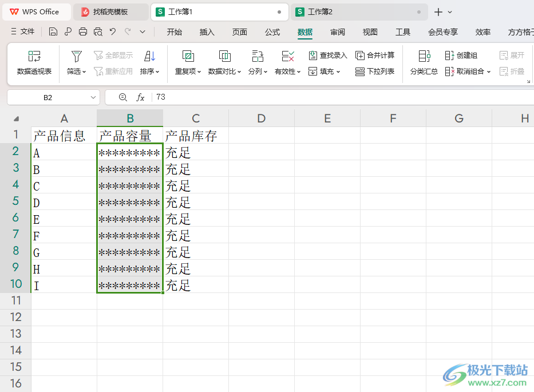Open the 会员专享 ribbon tab
This screenshot has width=534, height=392.
click(x=443, y=32)
